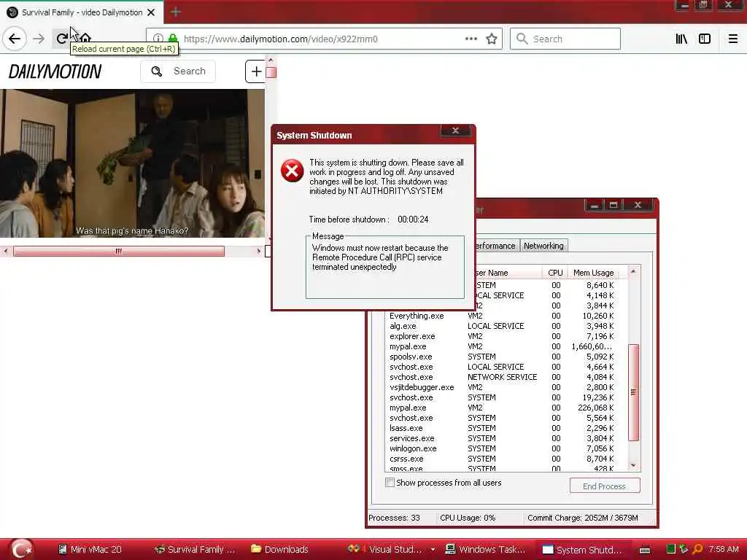Sort processes by User Name column
Image resolution: width=747 pixels, height=560 pixels.
tap(508, 273)
